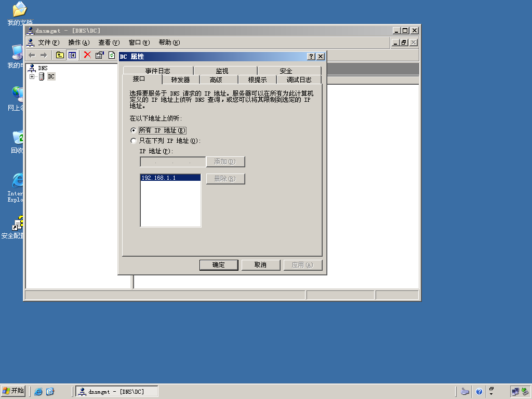This screenshot has width=532, height=399.
Task: Click the 取消 button
Action: click(261, 265)
